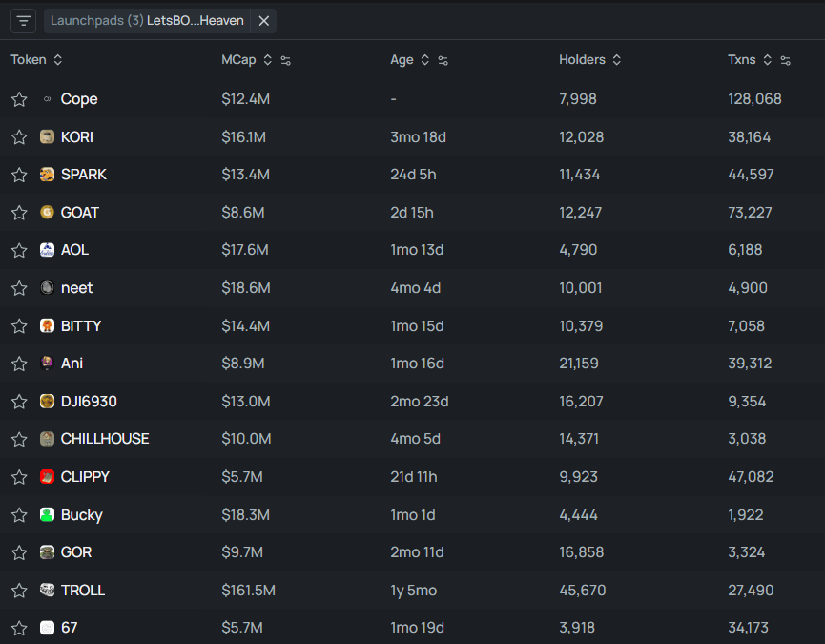The width and height of the screenshot is (825, 644).
Task: Select the Launchpads (3) filter label
Action: click(x=95, y=20)
